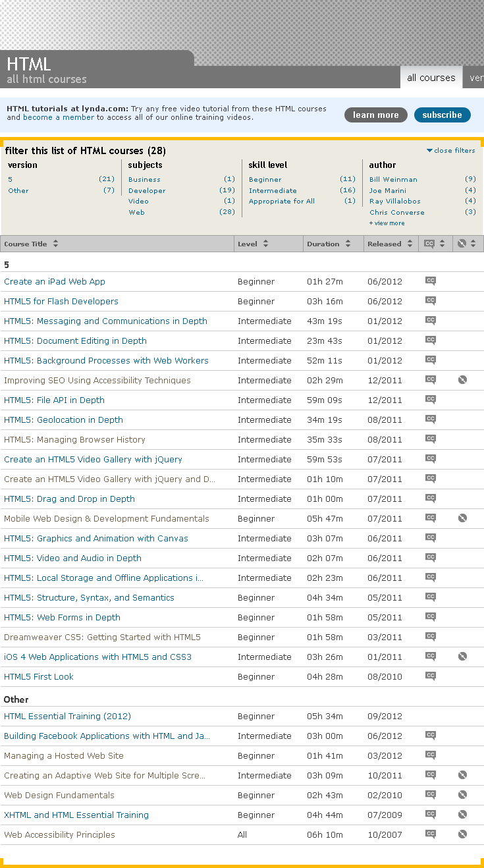Screen dimensions: 484x868
Task: Click the no-Flash column header icon
Action: pos(462,244)
